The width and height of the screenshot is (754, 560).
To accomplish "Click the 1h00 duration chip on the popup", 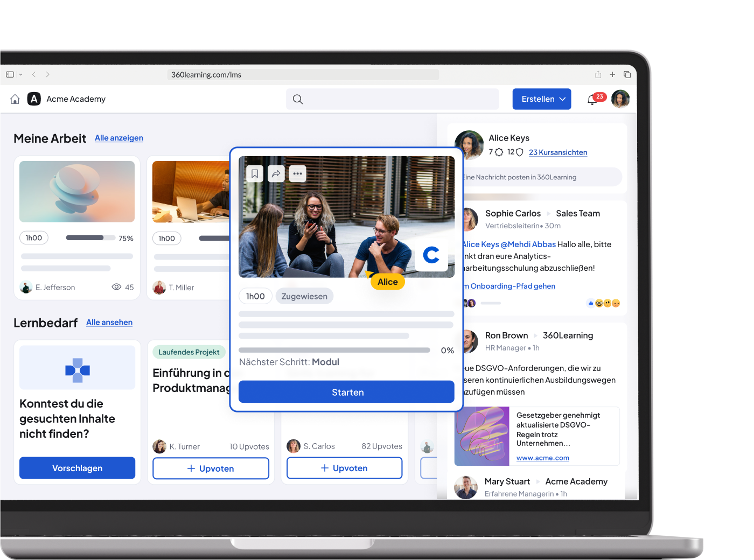I will click(255, 296).
